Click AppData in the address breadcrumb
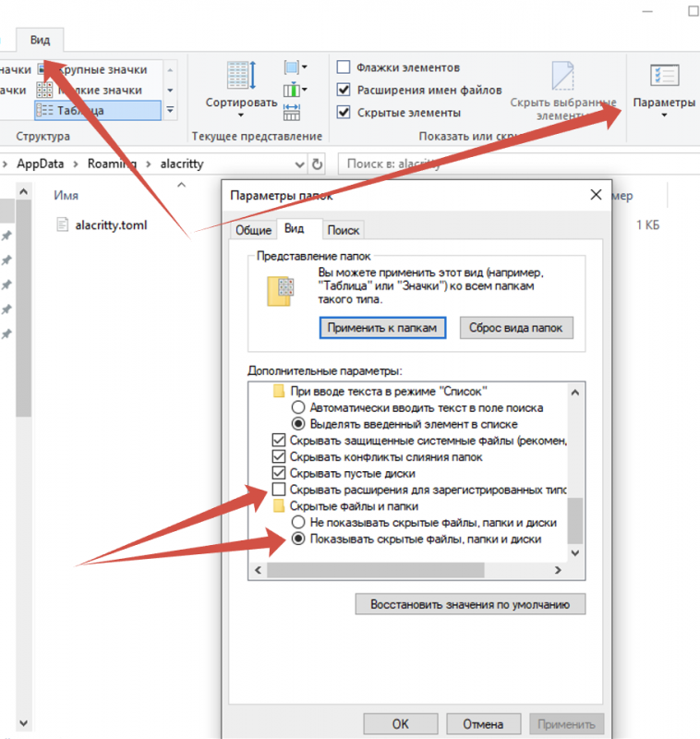Viewport: 700px width, 739px height. (41, 164)
